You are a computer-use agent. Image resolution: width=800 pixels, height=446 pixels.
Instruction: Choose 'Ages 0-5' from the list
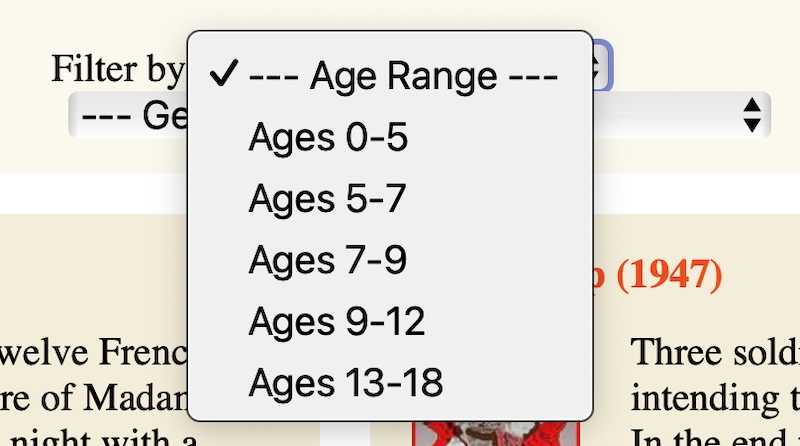point(328,138)
